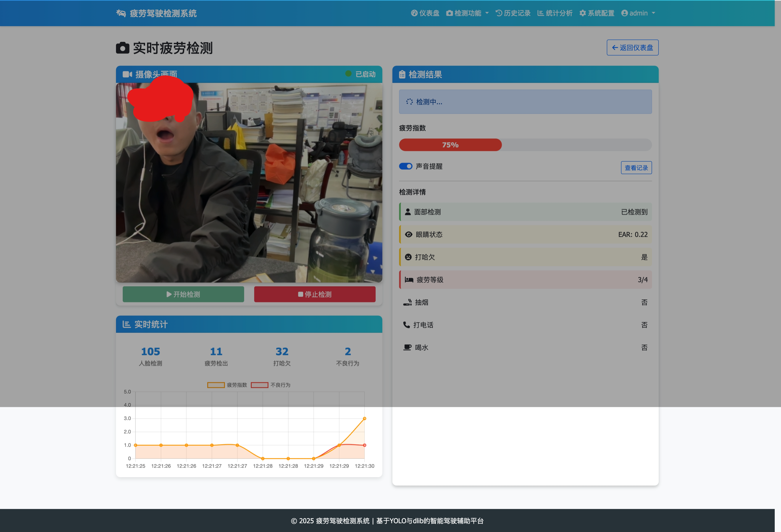The height and width of the screenshot is (532, 781).
Task: Click the cup icon next to 喝水
Action: (407, 347)
